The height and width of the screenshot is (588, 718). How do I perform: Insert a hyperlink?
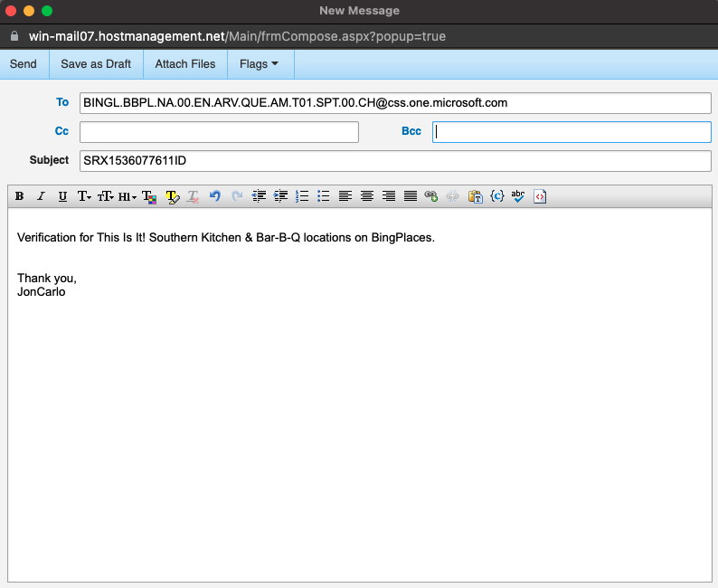(431, 196)
